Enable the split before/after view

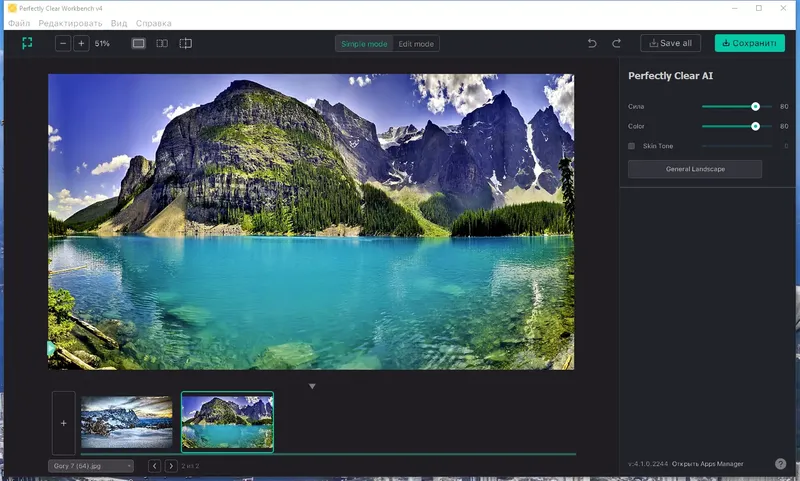click(x=185, y=44)
